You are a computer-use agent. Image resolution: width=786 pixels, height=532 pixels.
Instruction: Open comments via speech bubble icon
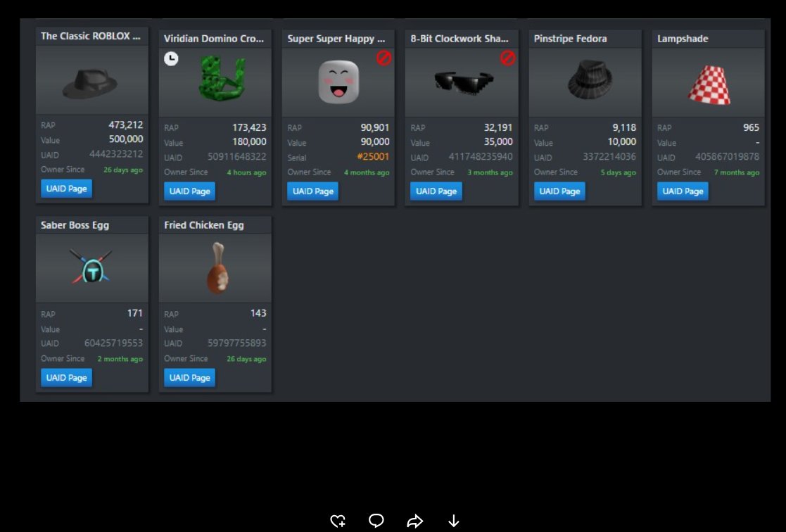tap(376, 521)
